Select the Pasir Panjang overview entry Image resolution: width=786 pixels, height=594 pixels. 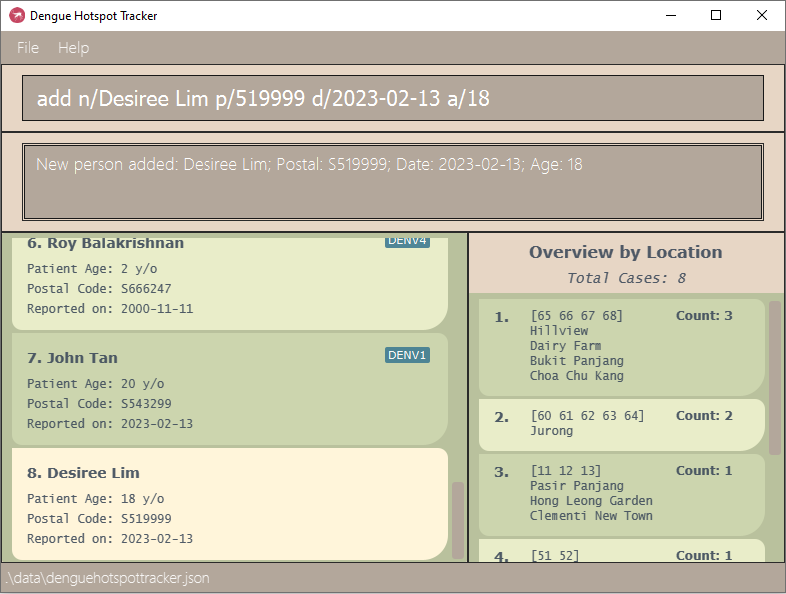pos(622,495)
